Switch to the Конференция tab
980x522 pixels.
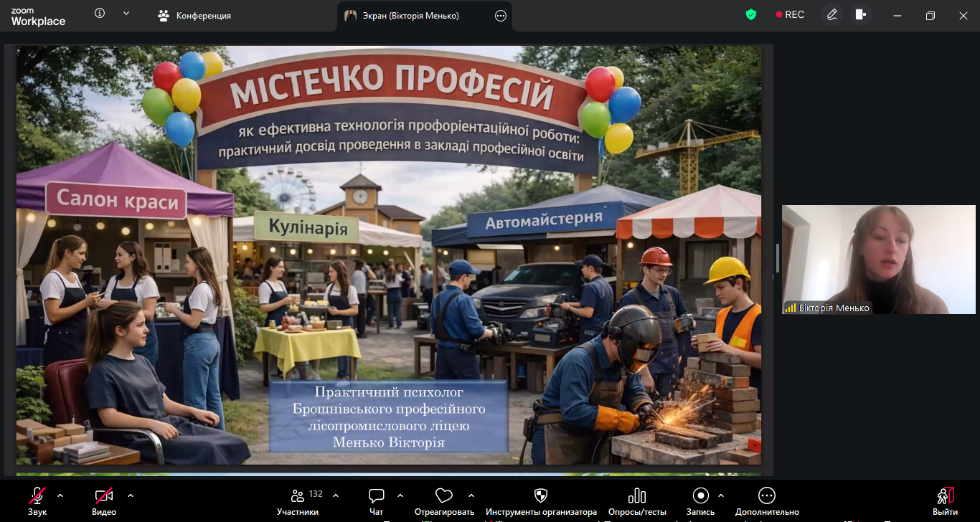tap(195, 16)
